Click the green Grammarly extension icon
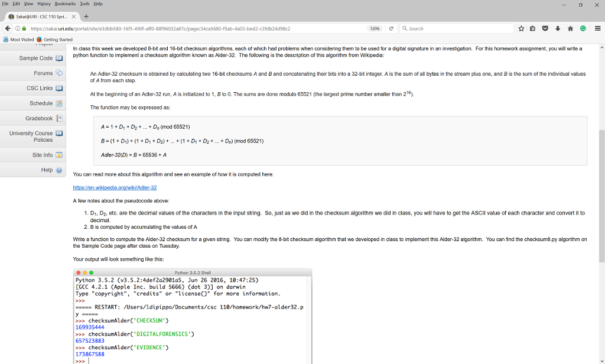The image size is (605, 364). pos(583,28)
